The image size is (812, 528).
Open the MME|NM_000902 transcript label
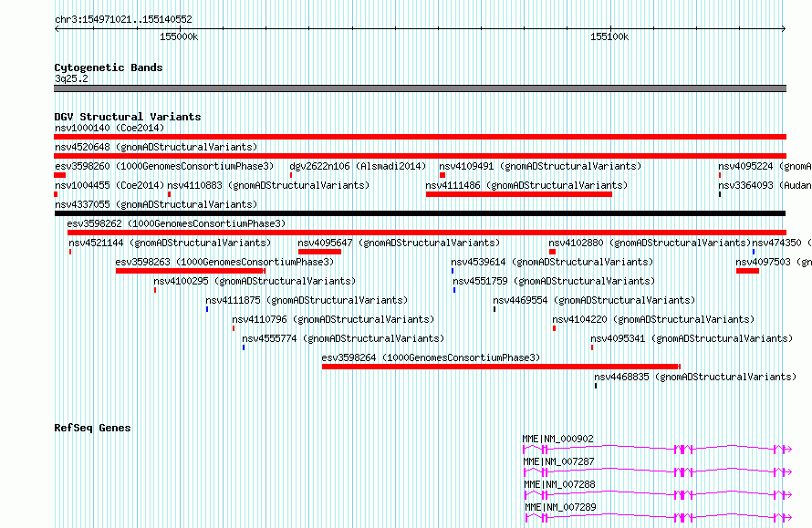click(x=558, y=439)
